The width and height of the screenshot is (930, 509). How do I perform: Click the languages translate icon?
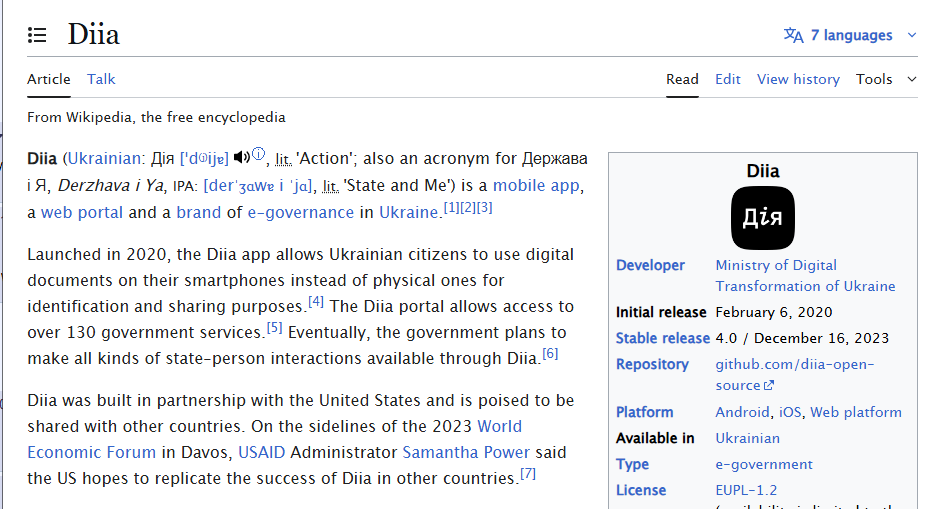tap(794, 35)
